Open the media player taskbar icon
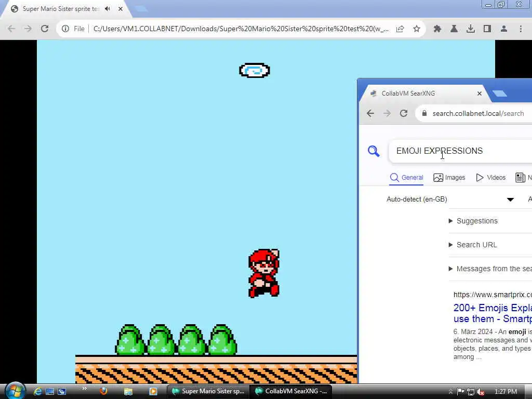This screenshot has height=399, width=532. click(153, 392)
